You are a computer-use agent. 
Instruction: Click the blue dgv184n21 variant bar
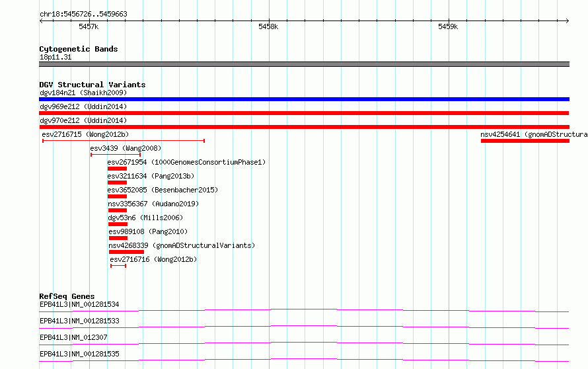coord(304,99)
